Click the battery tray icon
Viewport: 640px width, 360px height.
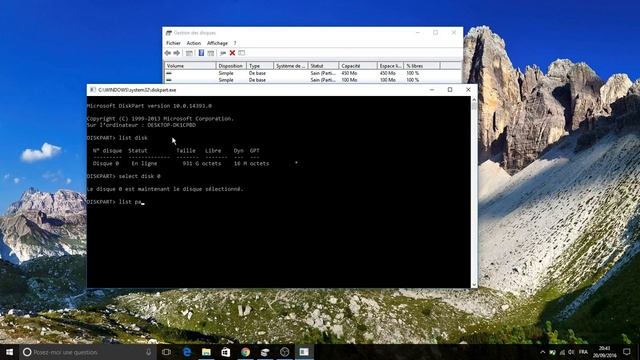(552, 352)
